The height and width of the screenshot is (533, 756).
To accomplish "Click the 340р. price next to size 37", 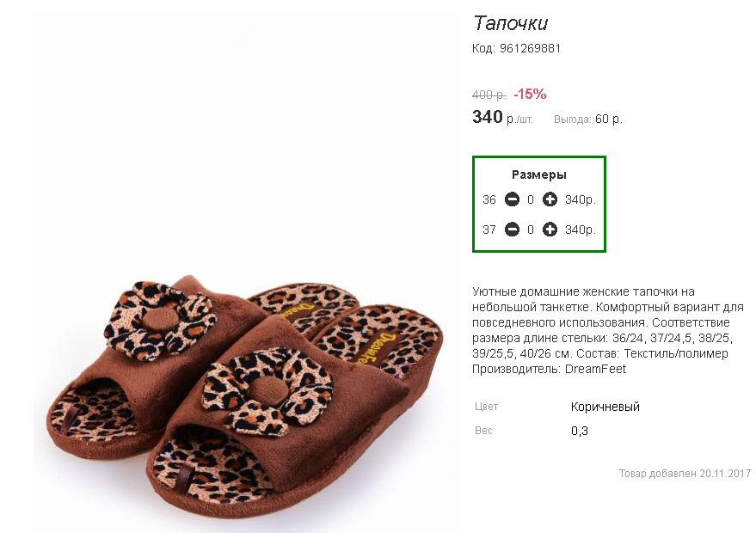I will (581, 230).
